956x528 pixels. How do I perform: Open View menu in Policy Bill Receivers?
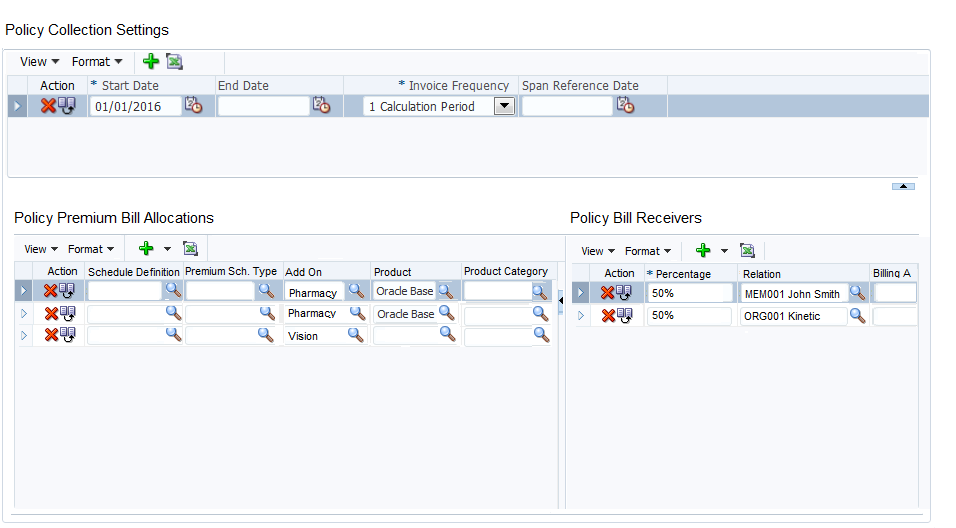coord(598,251)
